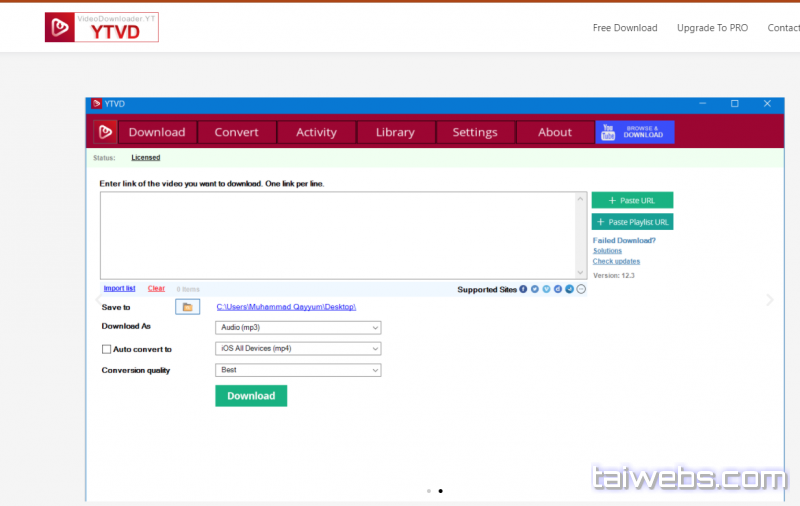This screenshot has height=506, width=800.
Task: Go to next slide with right arrow
Action: (x=769, y=300)
